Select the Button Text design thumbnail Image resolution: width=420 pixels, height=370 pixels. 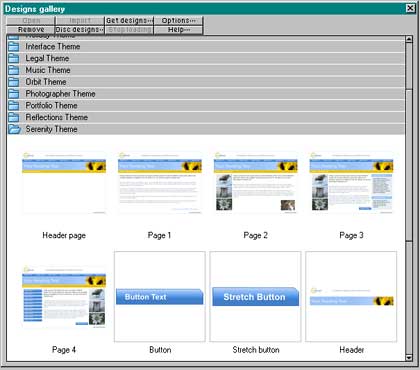tap(160, 297)
